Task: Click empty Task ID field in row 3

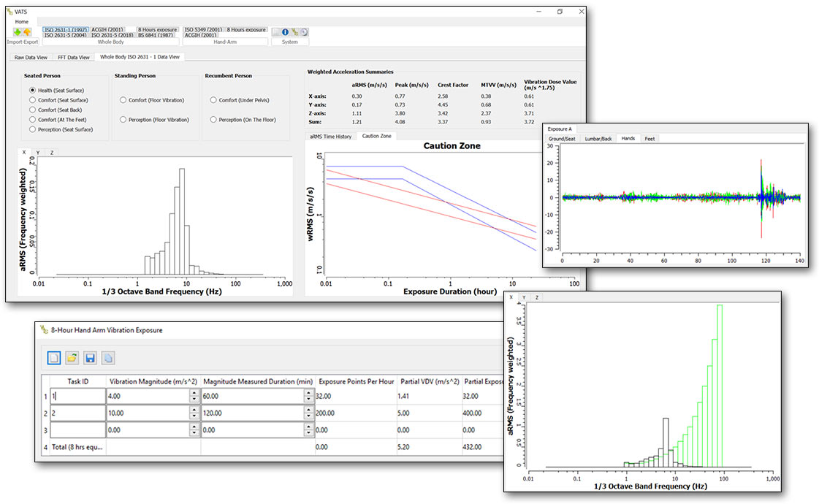Action: point(78,429)
